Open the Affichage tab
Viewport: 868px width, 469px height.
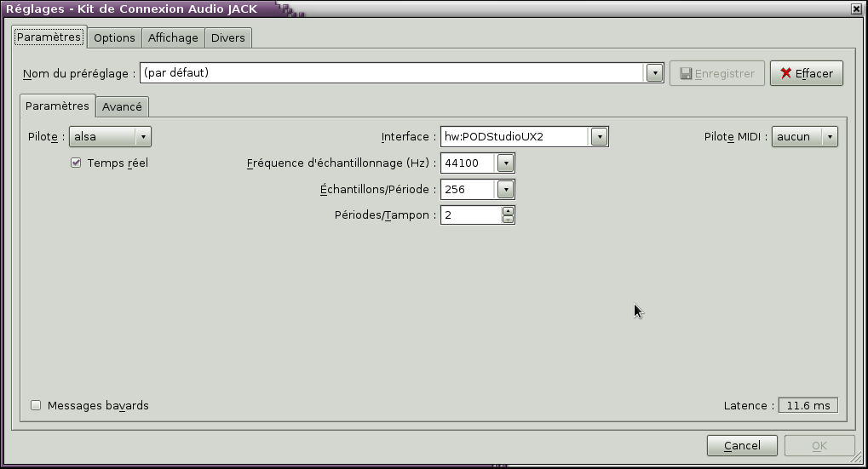(173, 37)
